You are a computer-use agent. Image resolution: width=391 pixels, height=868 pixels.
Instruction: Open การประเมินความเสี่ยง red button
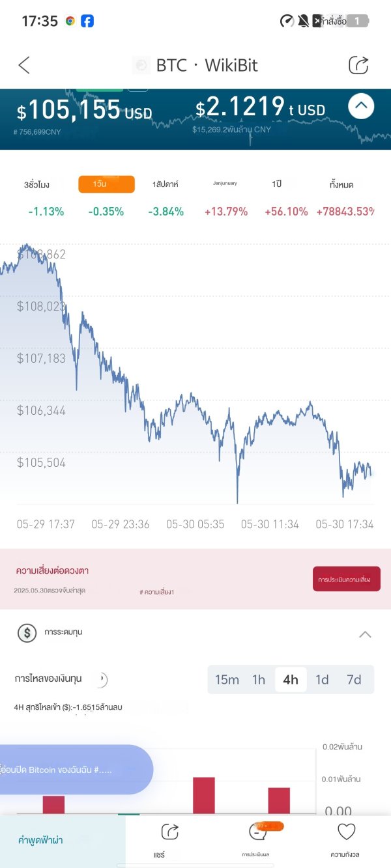(347, 579)
